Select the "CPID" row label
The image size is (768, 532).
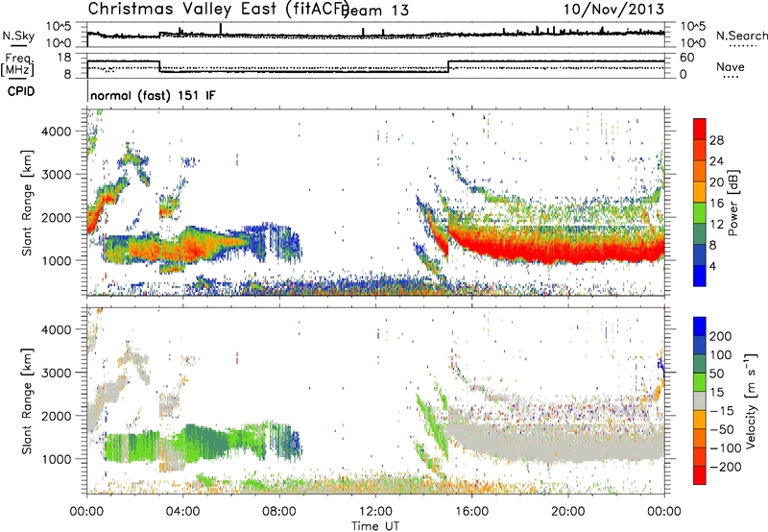(x=21, y=91)
